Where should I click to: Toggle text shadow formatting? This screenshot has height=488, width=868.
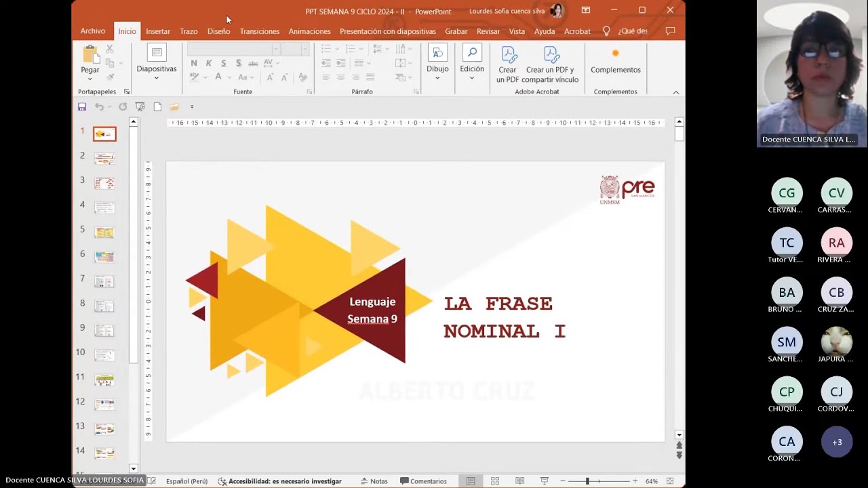tap(239, 63)
